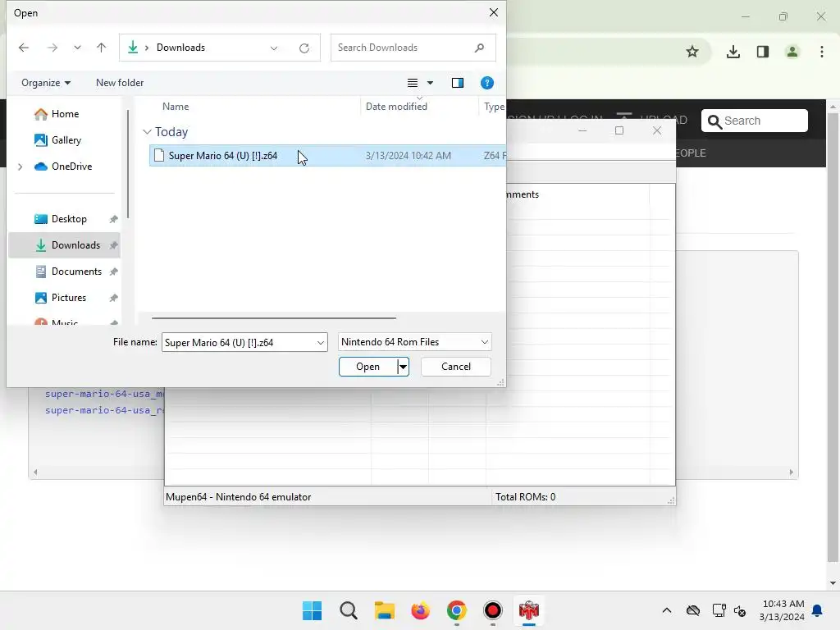Launch Firefox from taskbar
The image size is (840, 630).
point(421,610)
